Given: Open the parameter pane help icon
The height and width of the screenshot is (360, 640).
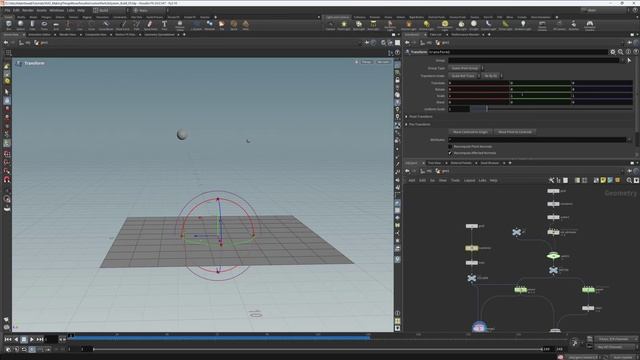Looking at the screenshot, I should pyautogui.click(x=636, y=52).
